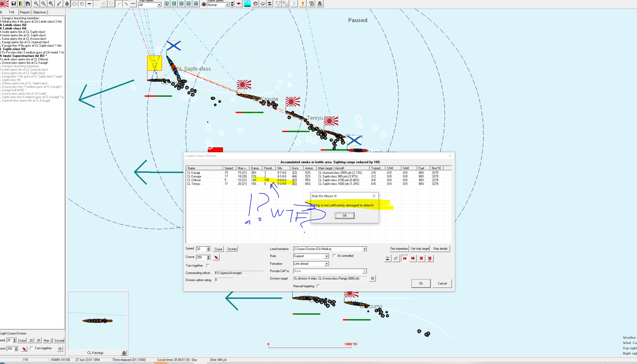Click the padlock icon in top toolbar

pos(67,4)
